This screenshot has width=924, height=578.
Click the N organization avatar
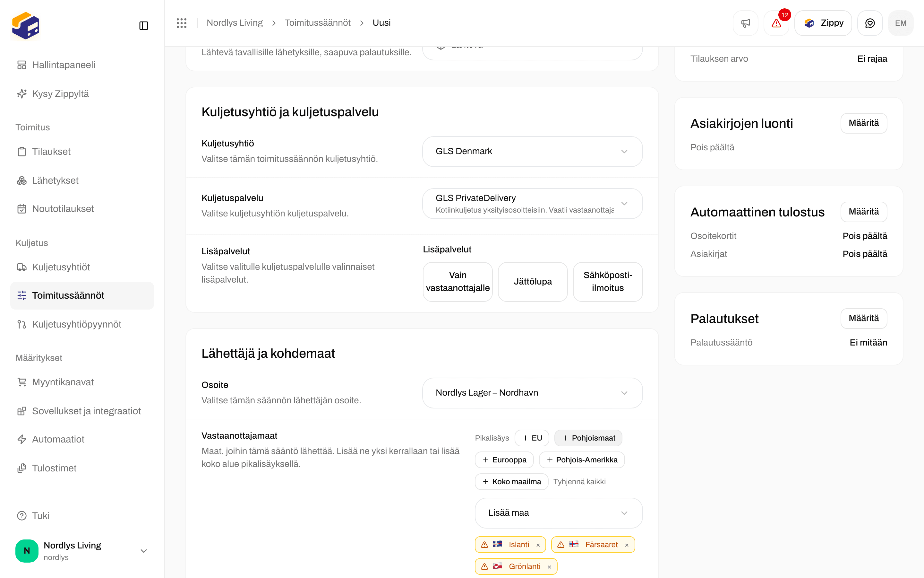pyautogui.click(x=27, y=551)
